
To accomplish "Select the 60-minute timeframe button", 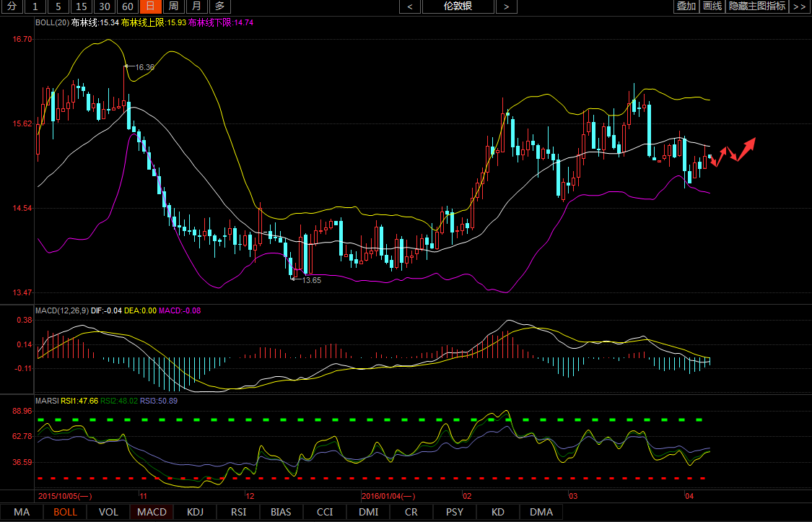I will click(x=127, y=6).
